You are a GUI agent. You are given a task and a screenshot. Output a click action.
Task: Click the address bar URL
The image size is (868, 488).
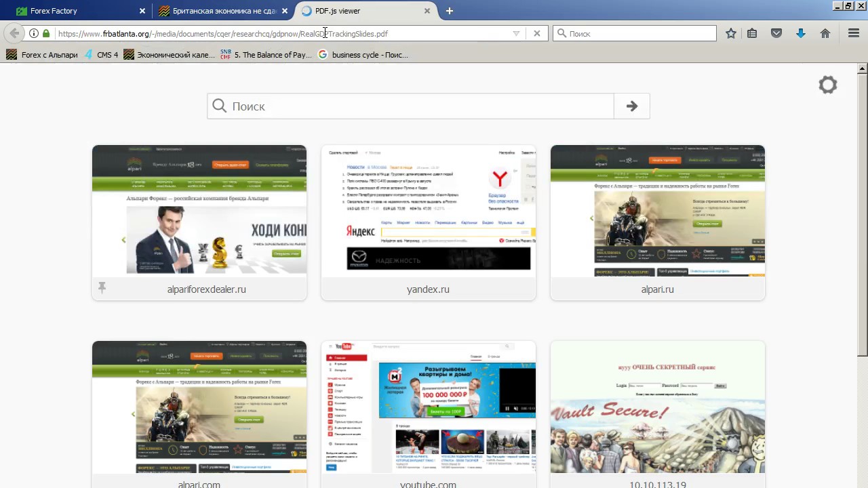coord(222,33)
